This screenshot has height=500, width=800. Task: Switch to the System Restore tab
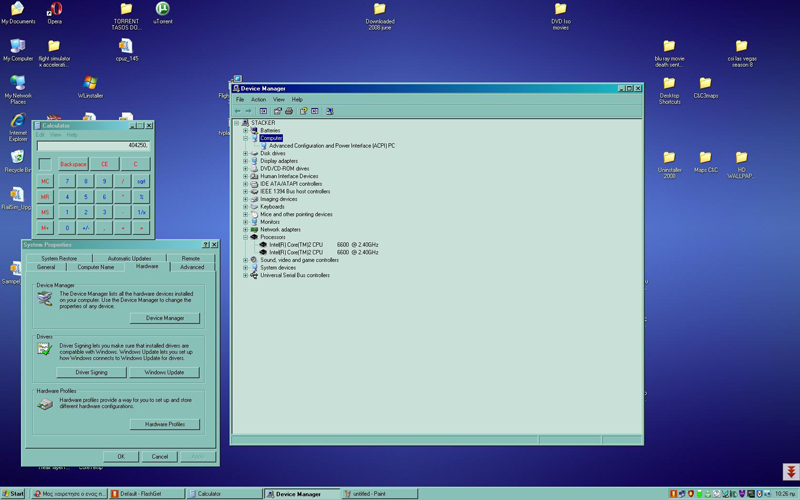coord(59,259)
